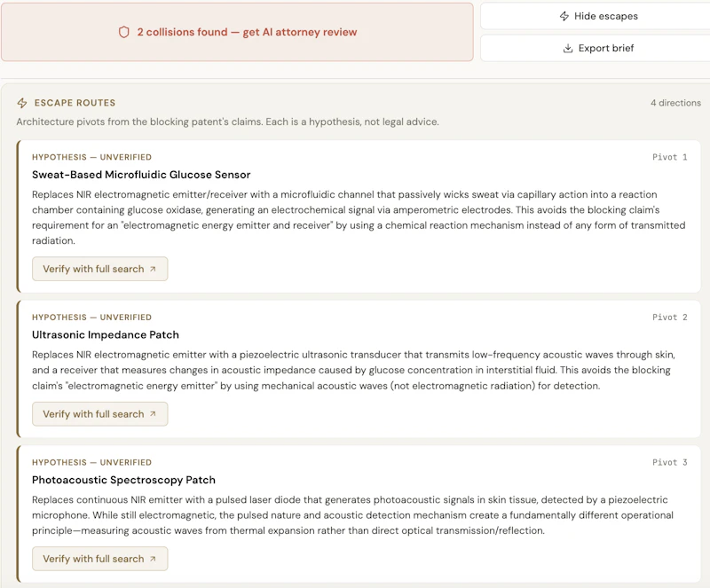Click the shield icon in the collisions banner
This screenshot has height=588, width=710.
(x=124, y=32)
